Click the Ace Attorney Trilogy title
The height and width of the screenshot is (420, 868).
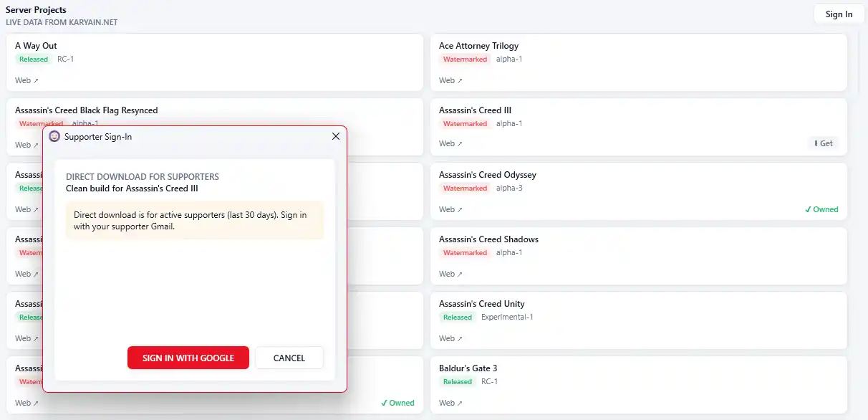[x=478, y=46]
